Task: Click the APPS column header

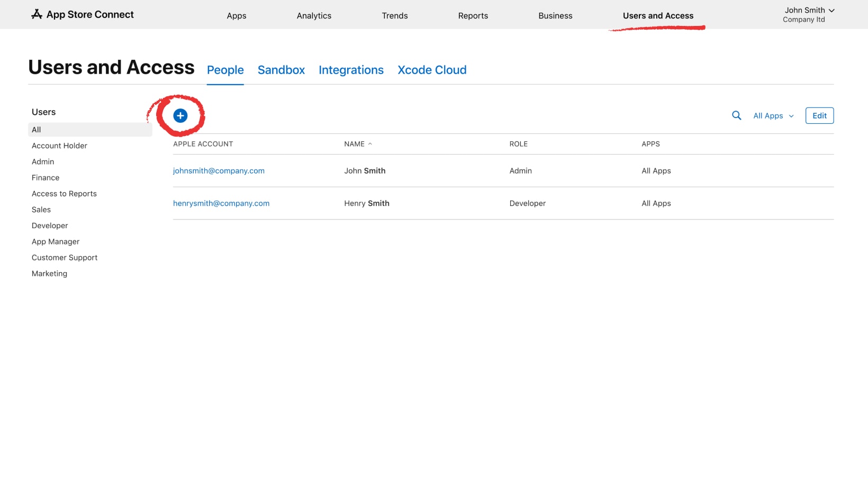Action: pos(650,144)
